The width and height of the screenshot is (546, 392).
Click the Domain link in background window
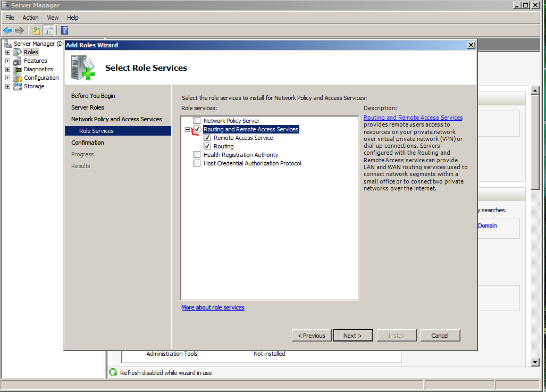pos(487,226)
